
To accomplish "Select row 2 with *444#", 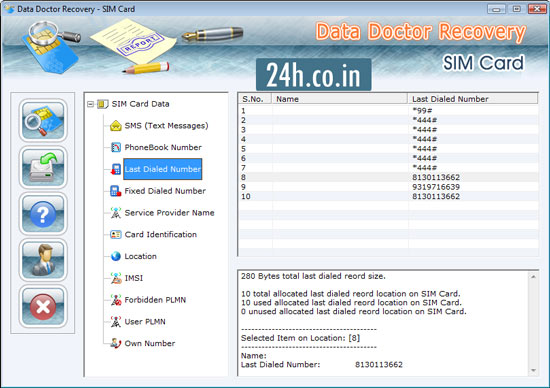I will (x=388, y=120).
